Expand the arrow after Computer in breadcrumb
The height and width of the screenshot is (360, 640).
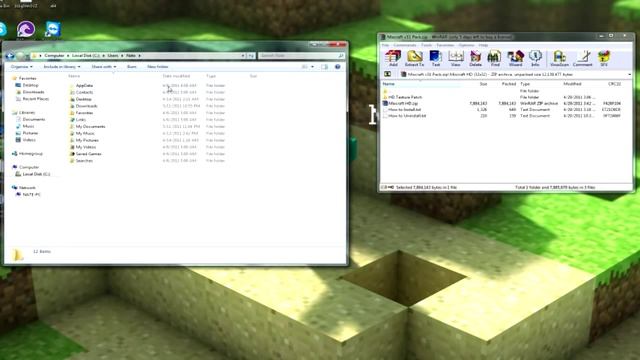[x=68, y=56]
